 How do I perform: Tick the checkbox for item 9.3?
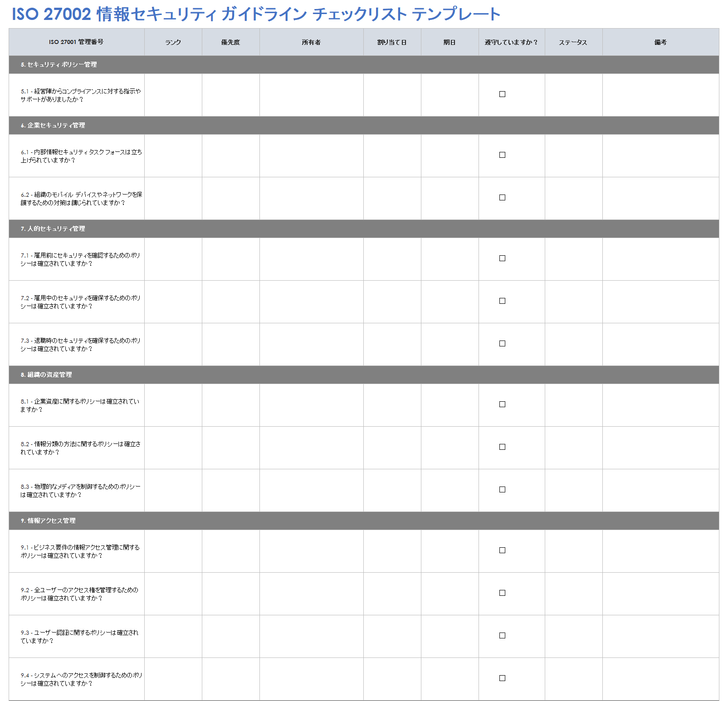[502, 636]
